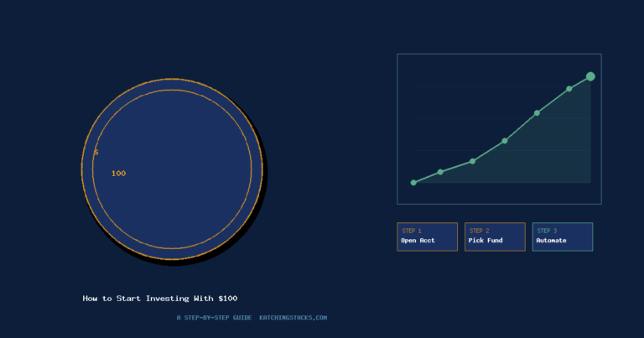Viewport: 644px width, 338px height.
Task: Click the Step 1 Open Acct card
Action: pos(427,237)
